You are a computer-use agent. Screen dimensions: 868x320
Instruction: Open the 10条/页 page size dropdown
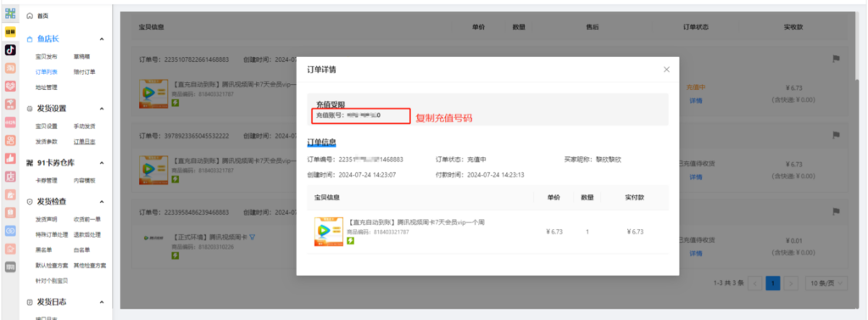coord(826,283)
